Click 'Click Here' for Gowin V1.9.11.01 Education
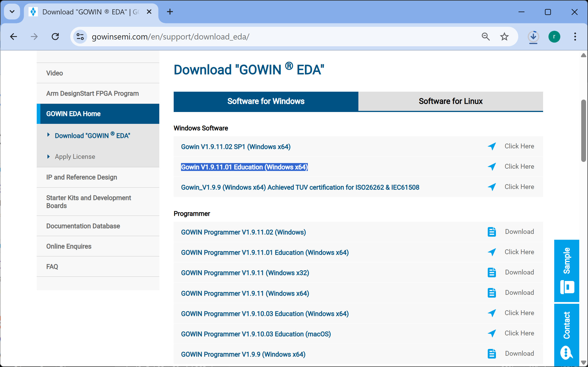Image resolution: width=588 pixels, height=367 pixels. click(x=519, y=166)
